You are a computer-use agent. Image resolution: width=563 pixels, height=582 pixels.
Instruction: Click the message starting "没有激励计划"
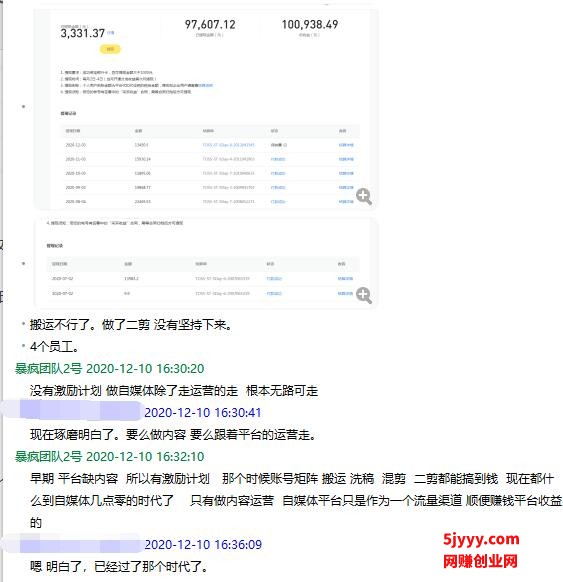[174, 390]
